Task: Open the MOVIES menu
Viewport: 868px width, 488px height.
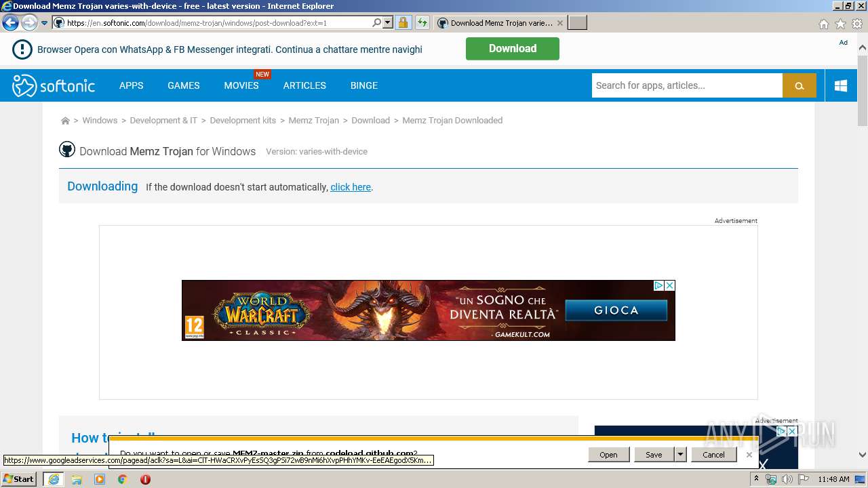Action: tap(241, 85)
